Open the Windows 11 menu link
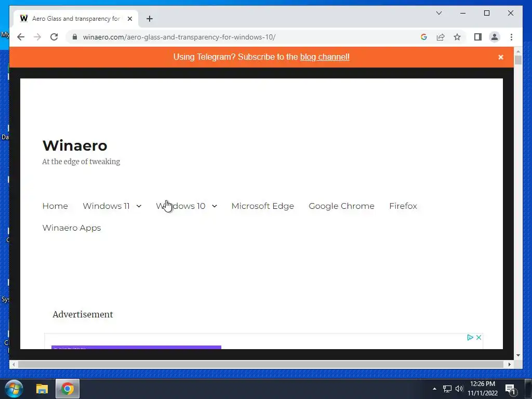The height and width of the screenshot is (399, 532). (x=106, y=206)
